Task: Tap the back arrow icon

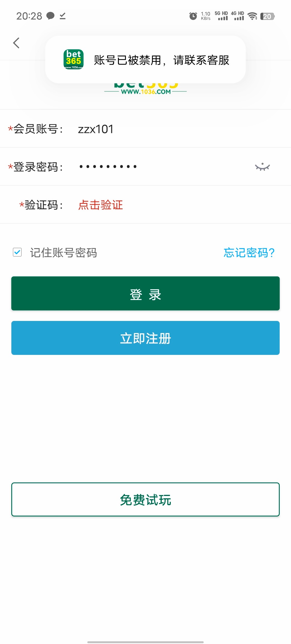Action: pyautogui.click(x=16, y=43)
